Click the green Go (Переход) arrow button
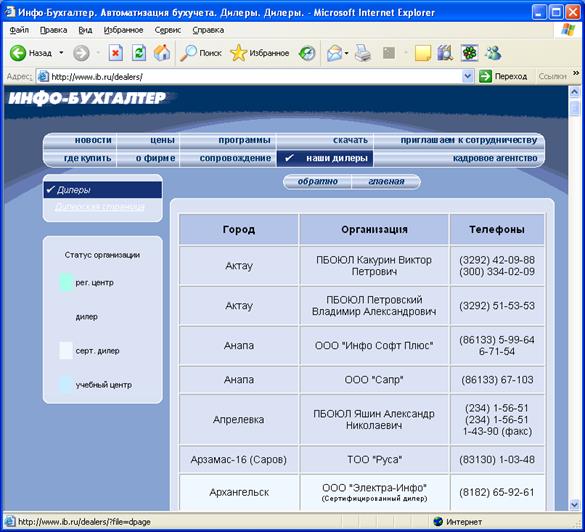The image size is (585, 532). pyautogui.click(x=485, y=76)
